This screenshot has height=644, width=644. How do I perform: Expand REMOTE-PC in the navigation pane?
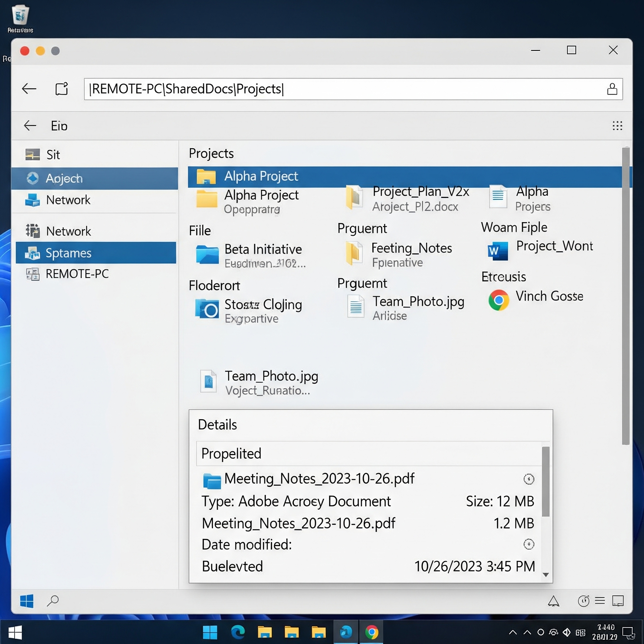click(x=77, y=274)
